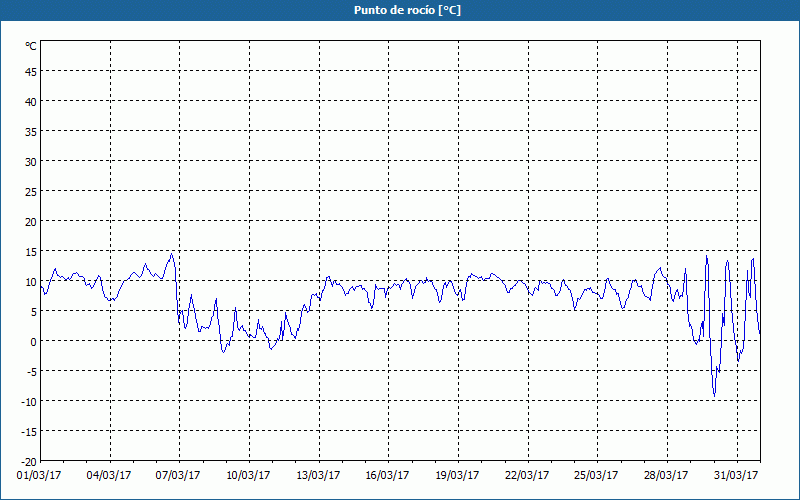Image resolution: width=800 pixels, height=500 pixels.
Task: Click the 'Punto de rocío [°C]' chart title
Action: pyautogui.click(x=407, y=10)
